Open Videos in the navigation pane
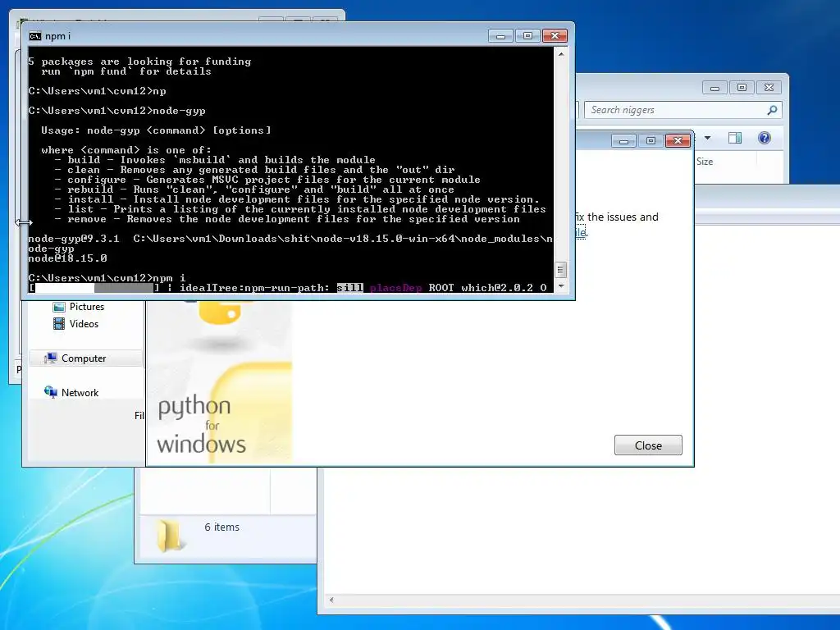 tap(76, 323)
